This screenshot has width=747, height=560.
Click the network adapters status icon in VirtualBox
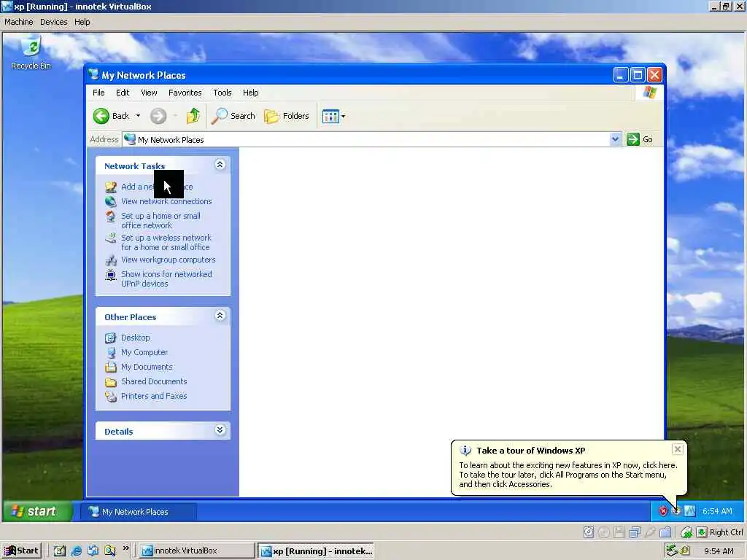[635, 532]
